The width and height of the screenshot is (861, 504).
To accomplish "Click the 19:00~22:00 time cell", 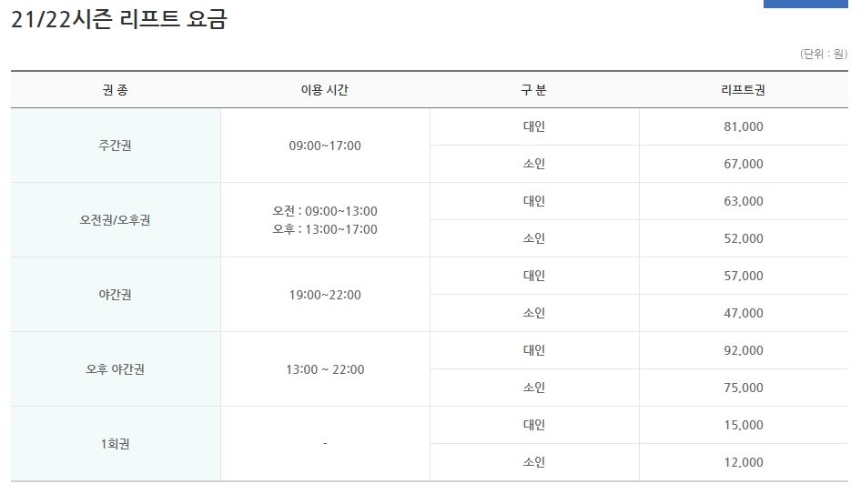I will (x=325, y=295).
